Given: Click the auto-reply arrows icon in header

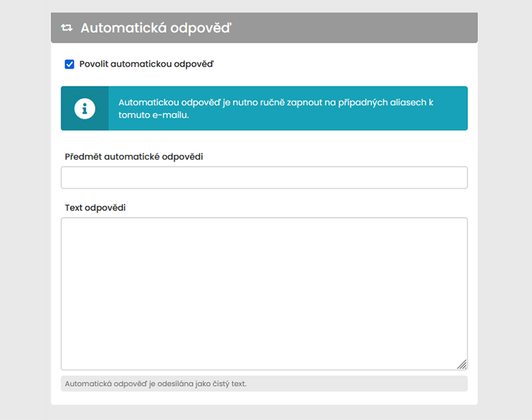Looking at the screenshot, I should [66, 28].
